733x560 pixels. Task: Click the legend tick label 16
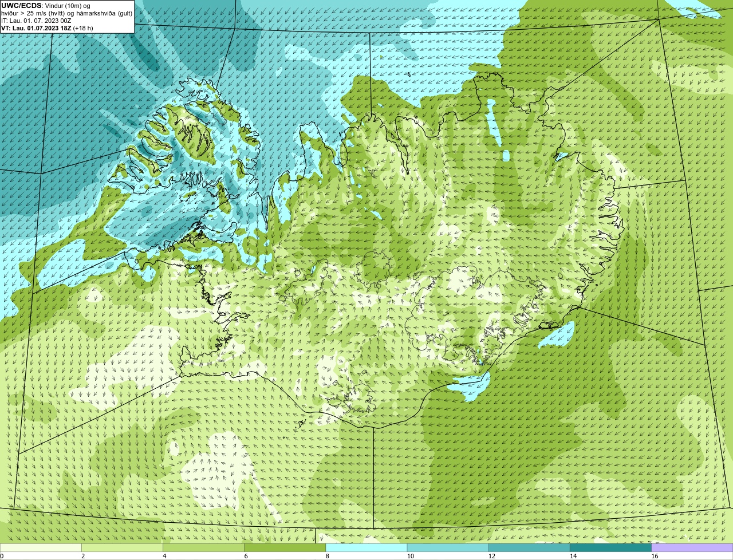point(655,556)
